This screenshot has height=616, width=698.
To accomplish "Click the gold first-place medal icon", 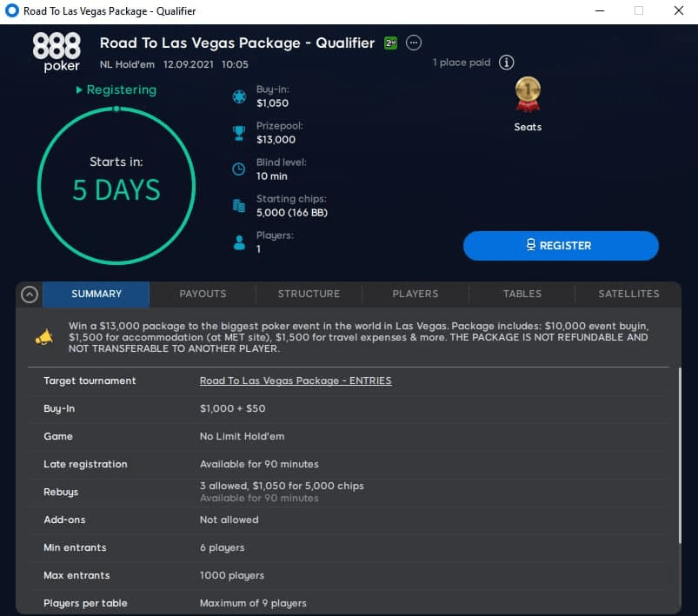I will pyautogui.click(x=528, y=94).
